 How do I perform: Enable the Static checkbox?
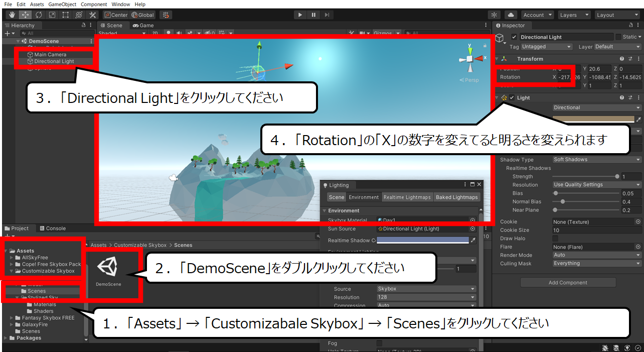(618, 37)
